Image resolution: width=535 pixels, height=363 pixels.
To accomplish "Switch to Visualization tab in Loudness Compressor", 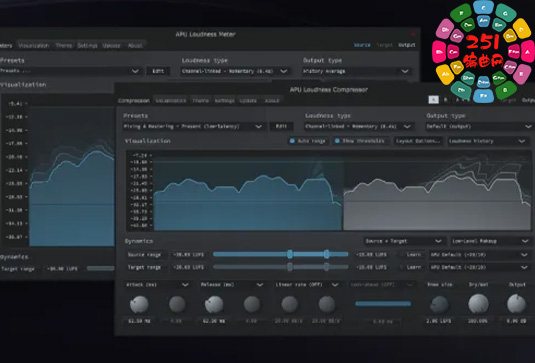I will [171, 101].
